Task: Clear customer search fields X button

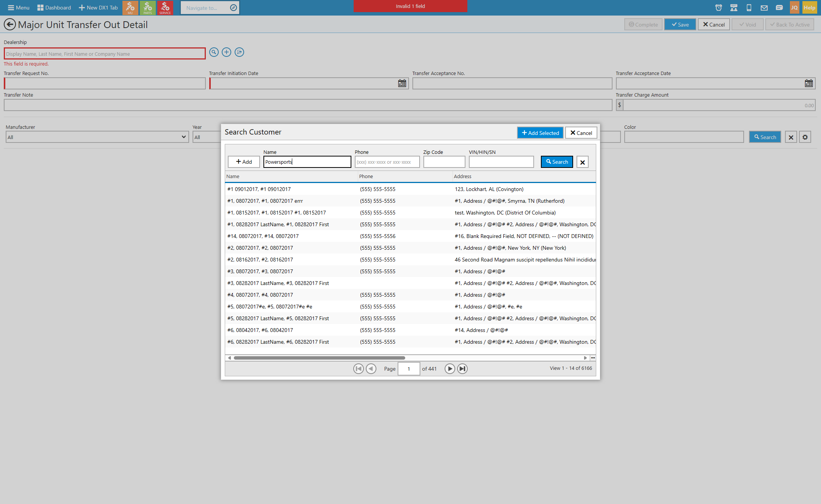Action: point(582,162)
